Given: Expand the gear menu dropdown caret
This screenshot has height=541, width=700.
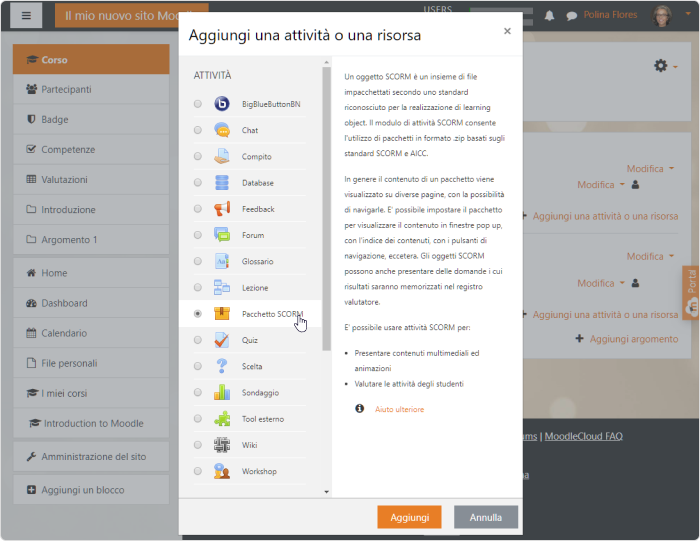Looking at the screenshot, I should click(675, 67).
